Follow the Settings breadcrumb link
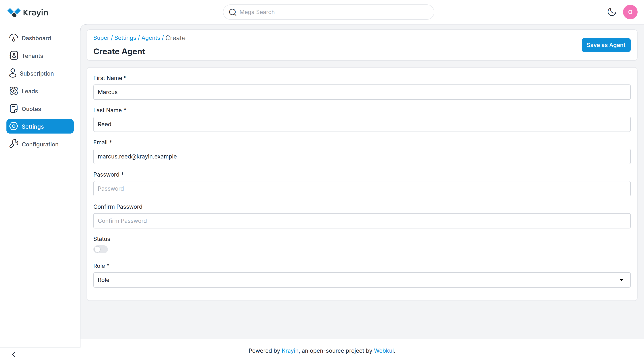The image size is (644, 362). click(x=125, y=38)
